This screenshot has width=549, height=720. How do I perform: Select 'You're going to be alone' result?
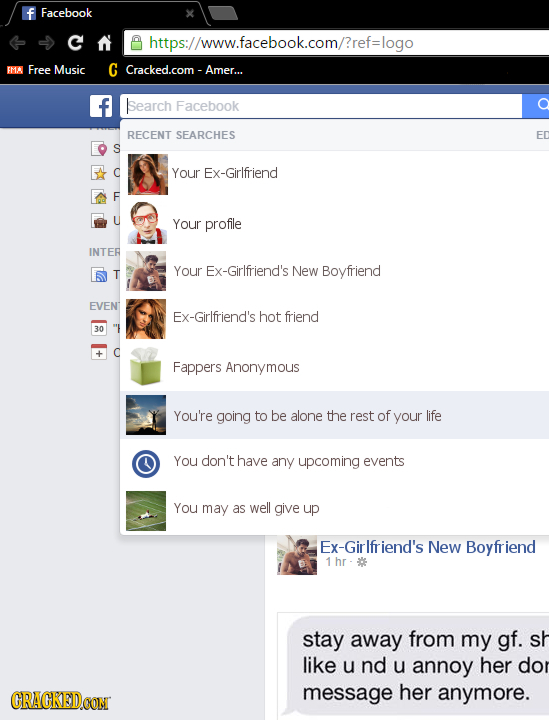click(334, 415)
